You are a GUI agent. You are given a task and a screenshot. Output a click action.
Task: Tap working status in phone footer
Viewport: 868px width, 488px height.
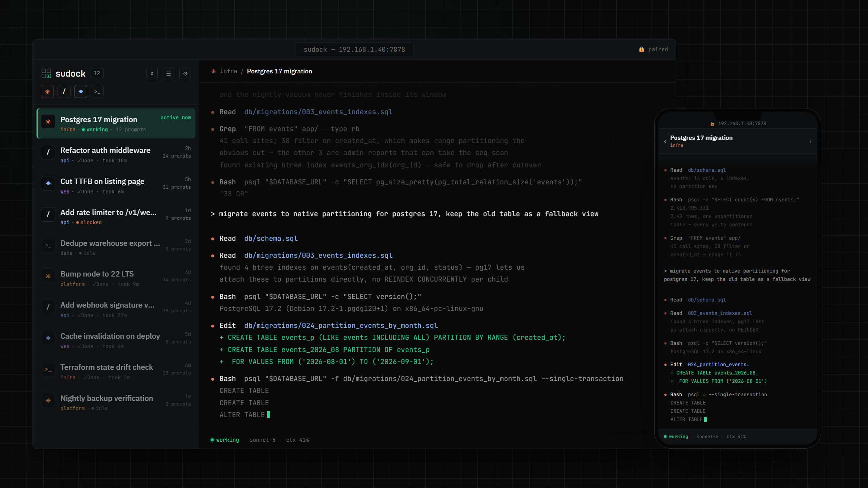point(676,437)
